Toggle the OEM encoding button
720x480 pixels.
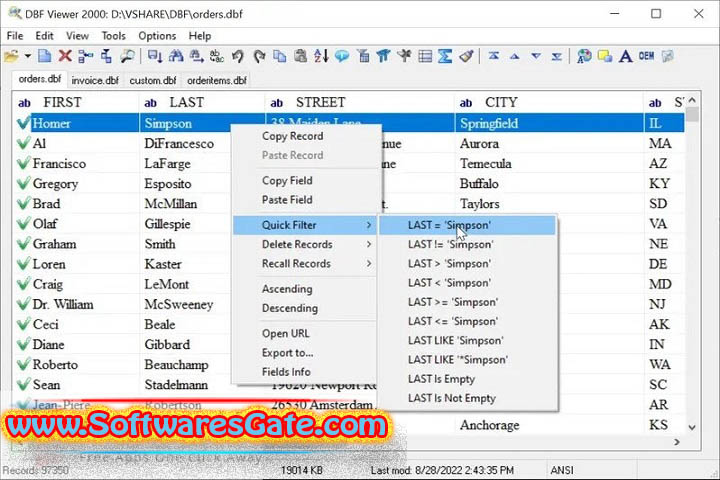pyautogui.click(x=646, y=56)
